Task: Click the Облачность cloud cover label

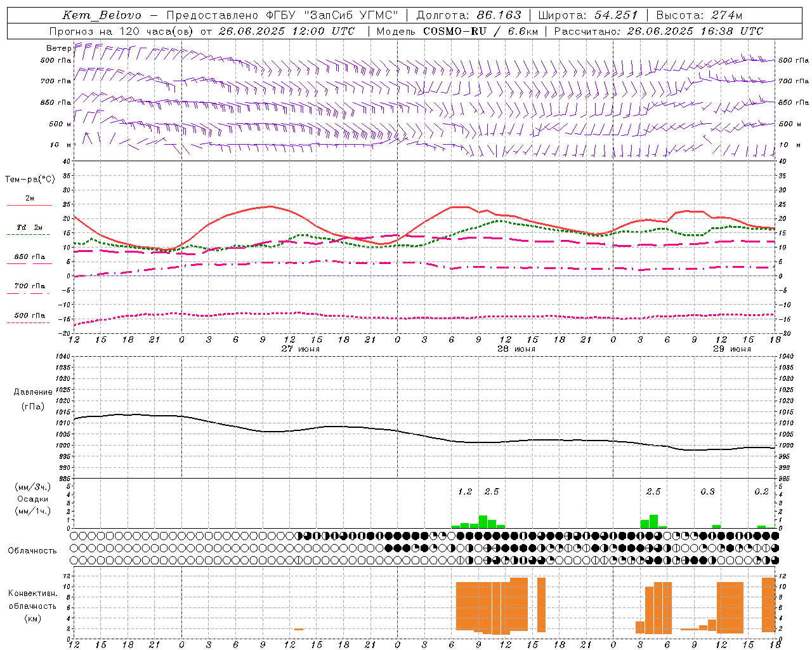Action: [32, 550]
